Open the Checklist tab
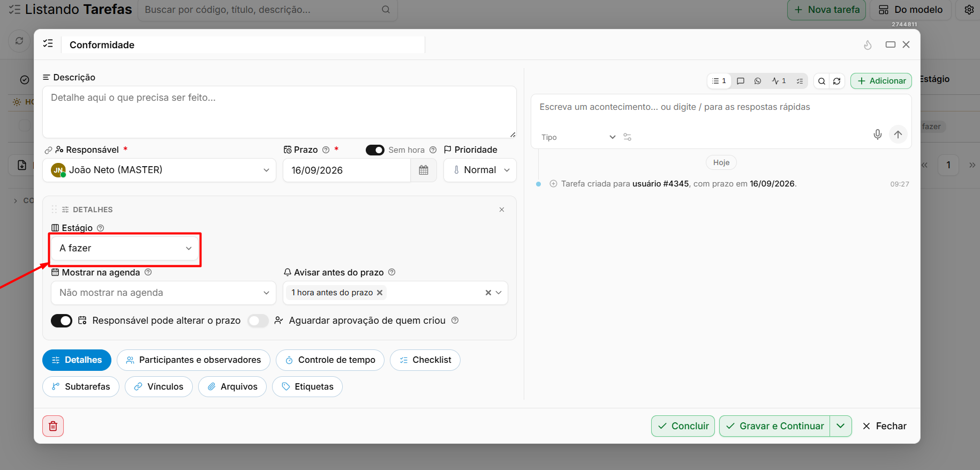Image resolution: width=980 pixels, height=470 pixels. [x=425, y=360]
